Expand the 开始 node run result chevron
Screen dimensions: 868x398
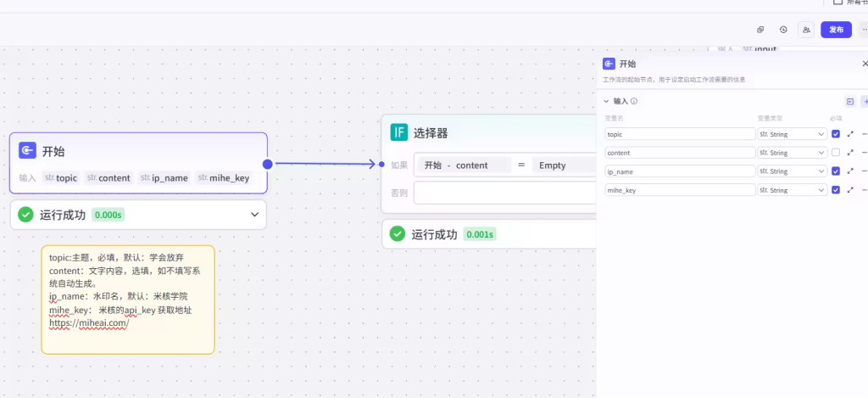pyautogui.click(x=254, y=215)
